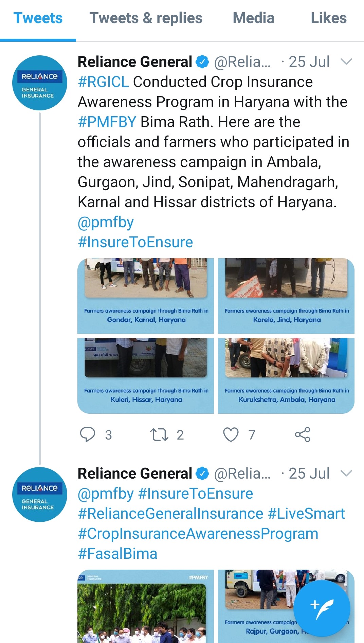Open the #InsureToEnsure hashtag in first tweet
The height and width of the screenshot is (643, 364).
click(x=135, y=242)
